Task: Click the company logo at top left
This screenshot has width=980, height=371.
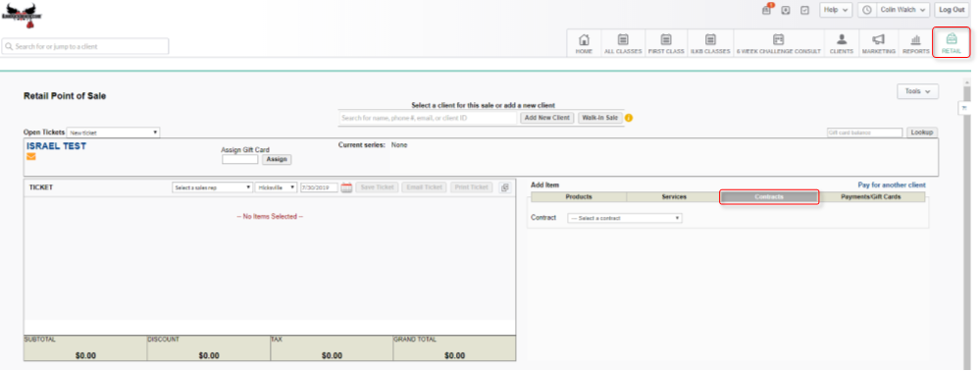Action: [22, 15]
